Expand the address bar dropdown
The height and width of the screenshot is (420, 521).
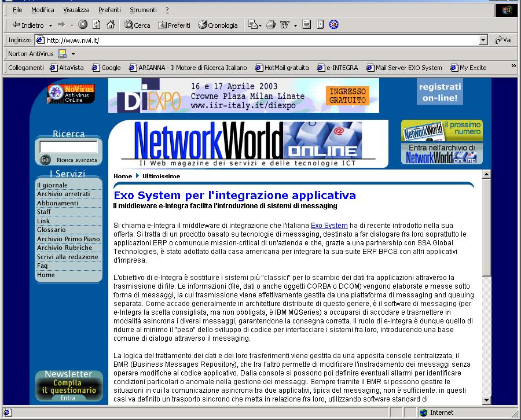pyautogui.click(x=483, y=40)
